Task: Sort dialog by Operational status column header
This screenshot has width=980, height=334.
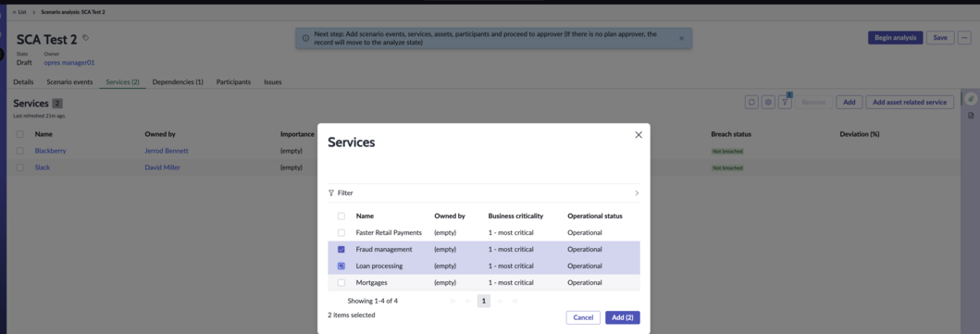Action: (x=595, y=216)
